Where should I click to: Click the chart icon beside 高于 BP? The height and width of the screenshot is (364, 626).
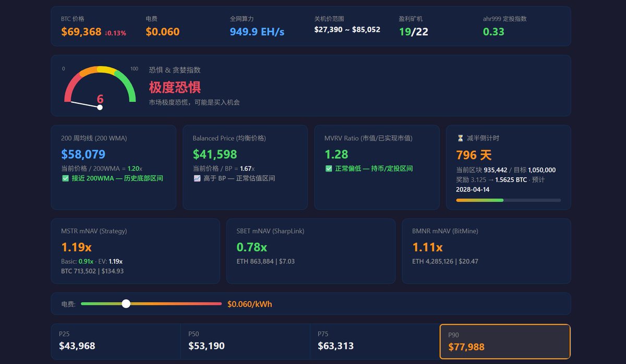point(197,178)
